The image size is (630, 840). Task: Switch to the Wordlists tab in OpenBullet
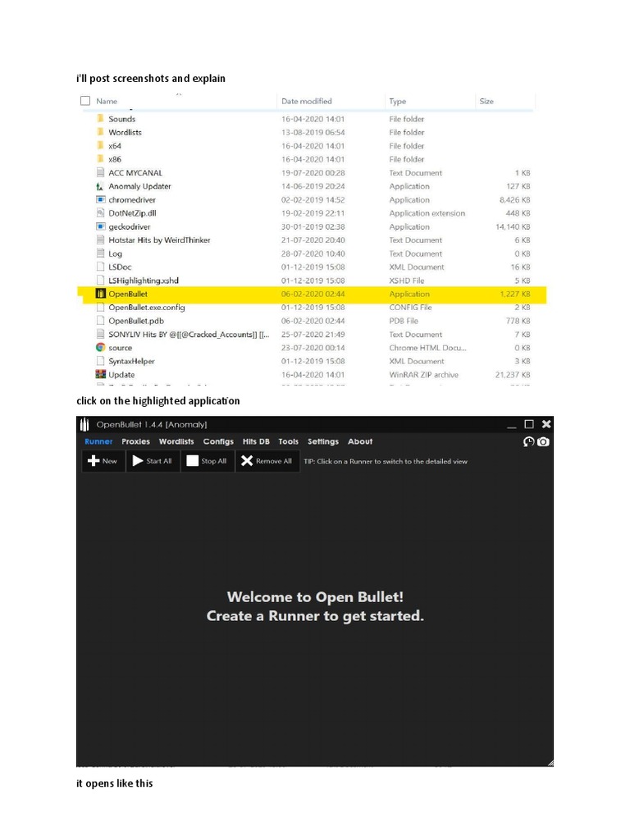176,441
